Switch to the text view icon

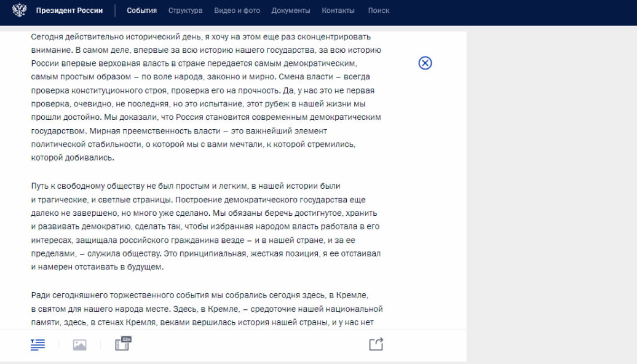click(x=38, y=345)
